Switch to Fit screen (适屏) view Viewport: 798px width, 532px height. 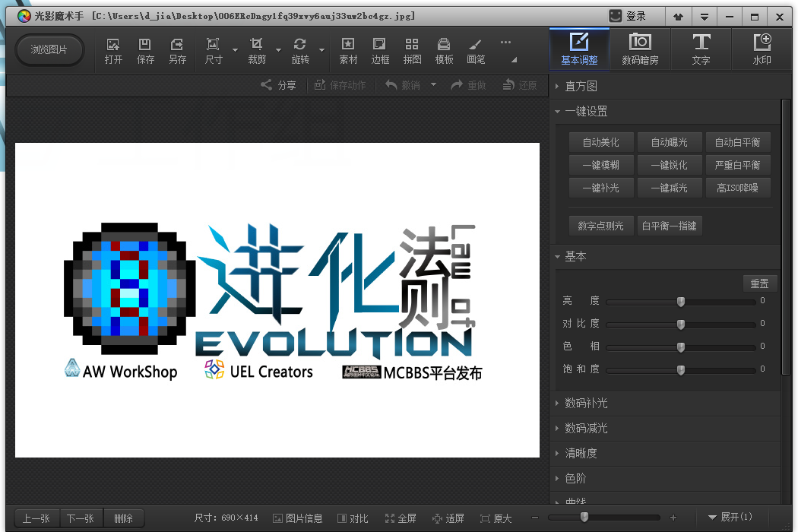448,518
